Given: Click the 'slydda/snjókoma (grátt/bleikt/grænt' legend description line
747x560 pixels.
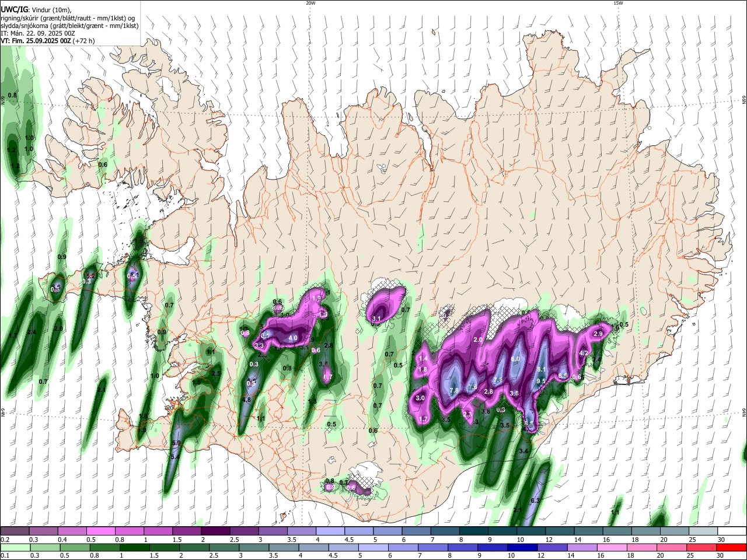Looking at the screenshot, I should pos(69,26).
